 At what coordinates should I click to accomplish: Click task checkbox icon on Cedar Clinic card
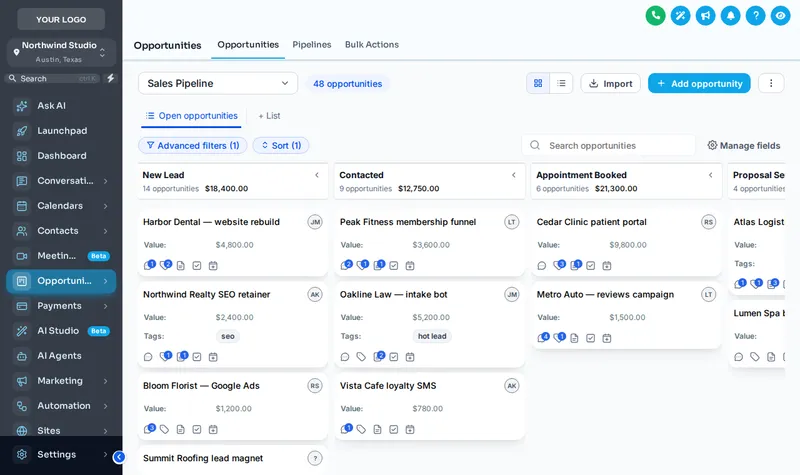[591, 266]
